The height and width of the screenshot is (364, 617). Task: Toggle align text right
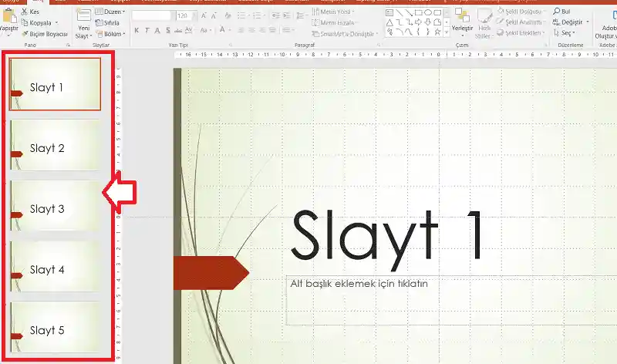pyautogui.click(x=262, y=30)
